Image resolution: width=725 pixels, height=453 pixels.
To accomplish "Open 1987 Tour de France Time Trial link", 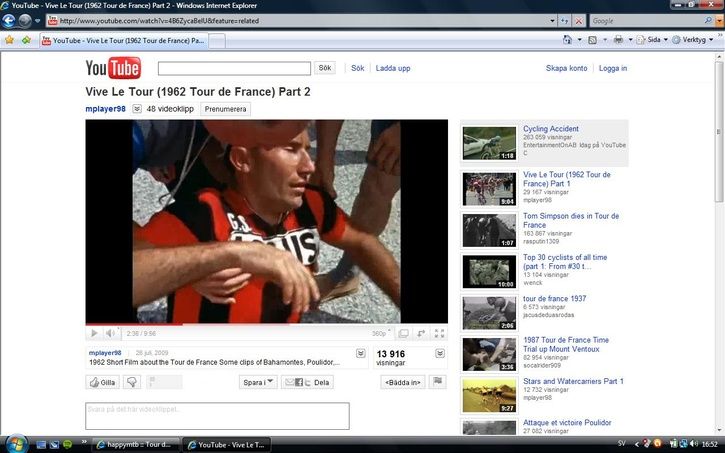I will pyautogui.click(x=566, y=344).
